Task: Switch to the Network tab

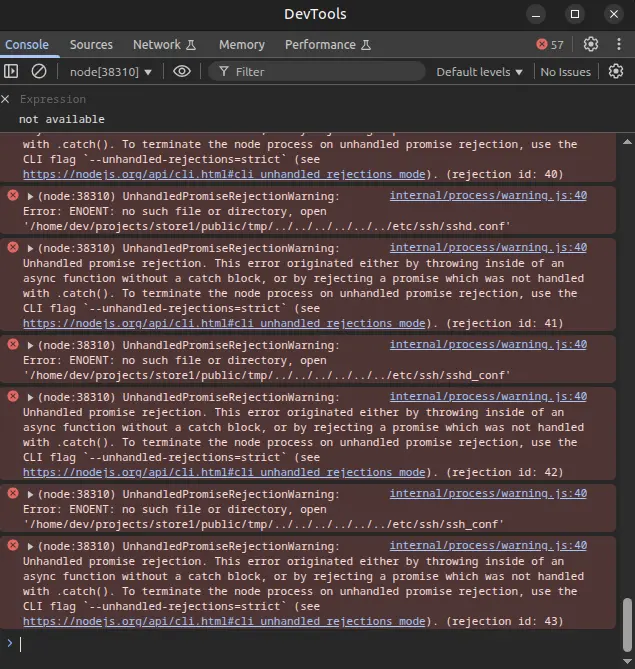Action: [x=164, y=45]
